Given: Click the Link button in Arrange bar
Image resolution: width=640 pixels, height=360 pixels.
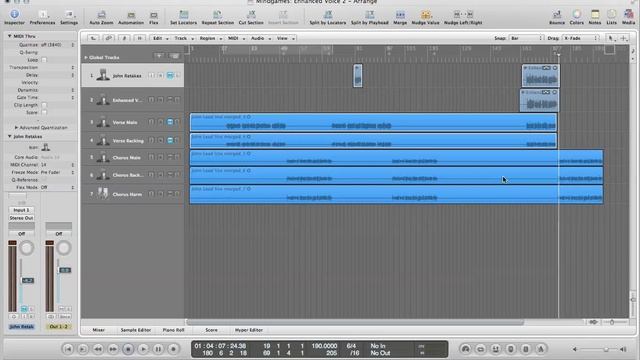Looking at the screenshot, I should coord(108,38).
